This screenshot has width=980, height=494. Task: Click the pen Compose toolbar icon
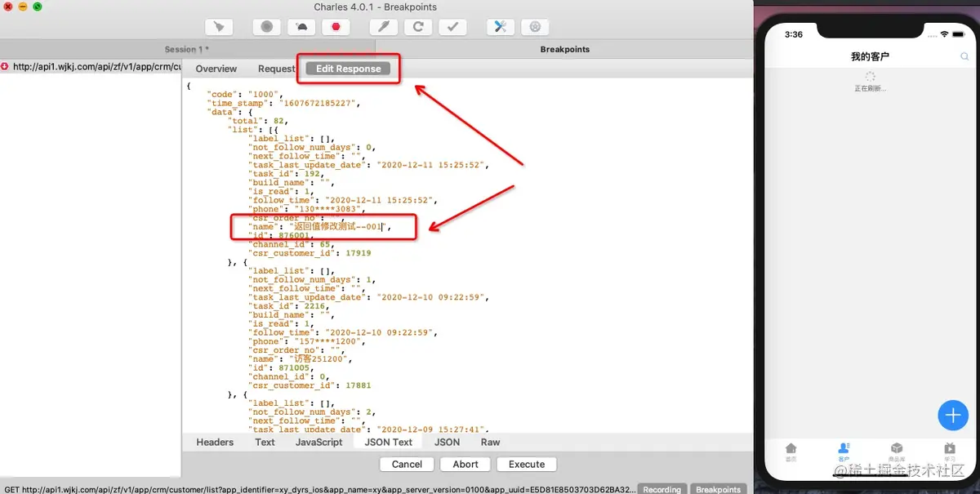[x=384, y=27]
